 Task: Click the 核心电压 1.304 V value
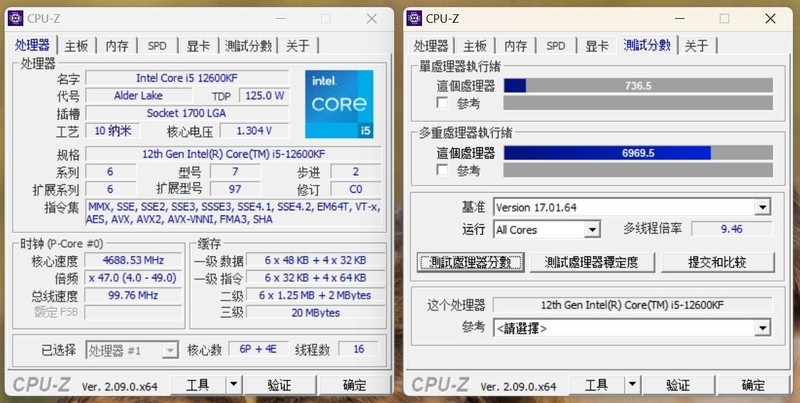click(x=254, y=131)
